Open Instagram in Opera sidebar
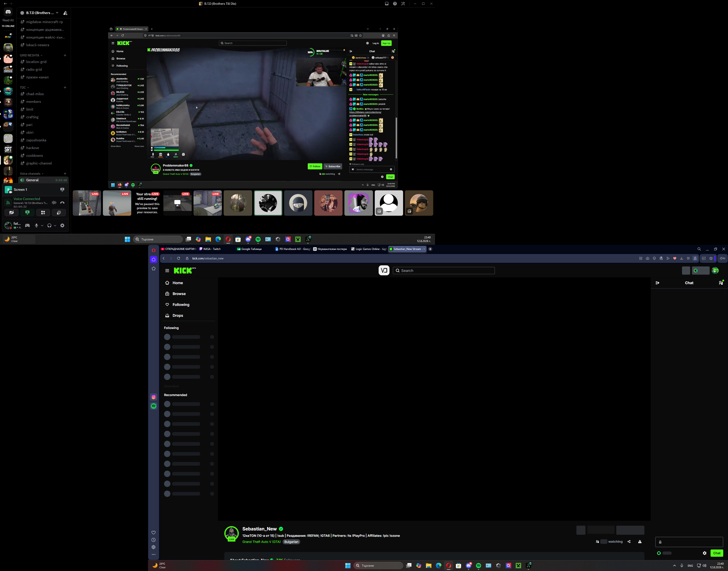Screen dimensions: 728x571 154,397
